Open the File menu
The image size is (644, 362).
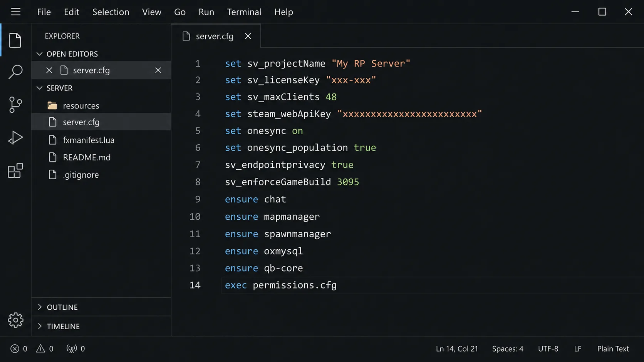coord(44,12)
